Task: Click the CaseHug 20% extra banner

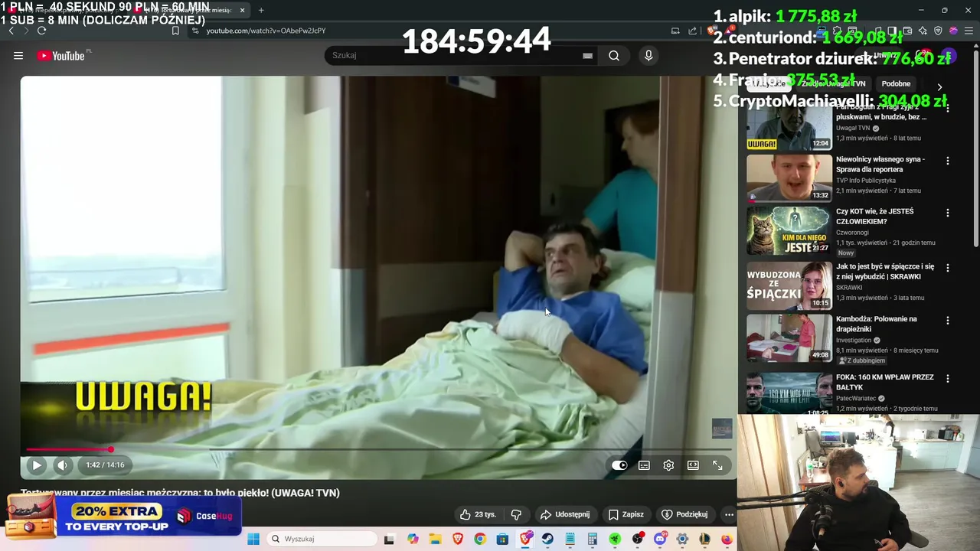Action: tap(122, 517)
